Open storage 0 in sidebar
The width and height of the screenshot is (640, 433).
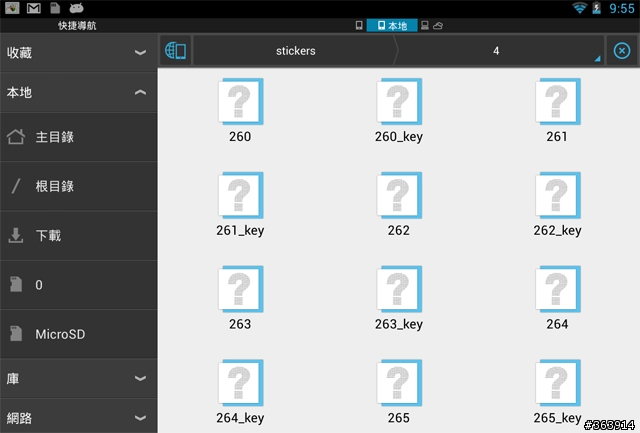[x=79, y=285]
